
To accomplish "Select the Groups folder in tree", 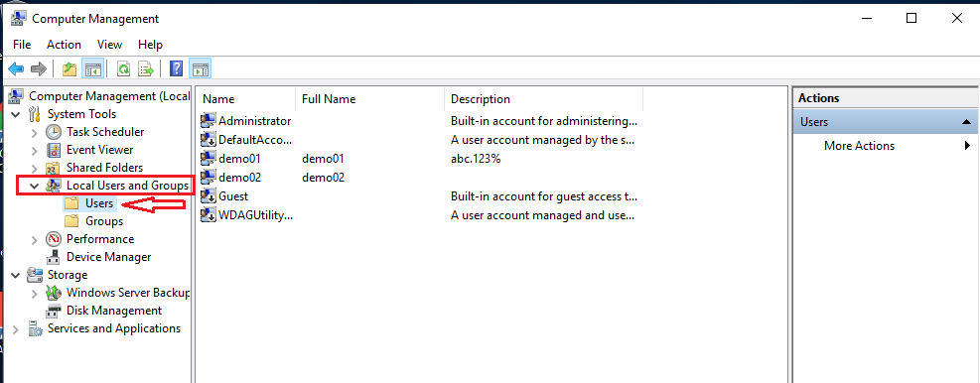I will pyautogui.click(x=103, y=221).
